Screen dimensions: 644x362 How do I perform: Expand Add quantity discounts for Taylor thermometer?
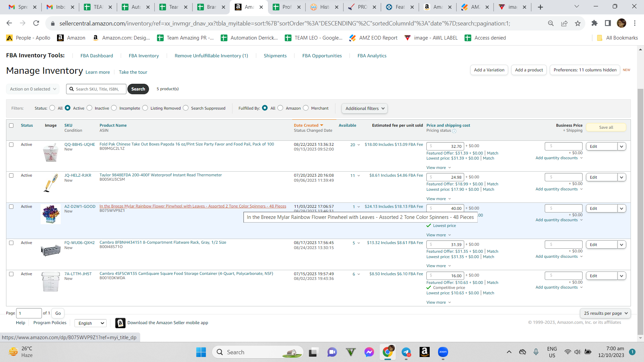pyautogui.click(x=559, y=189)
